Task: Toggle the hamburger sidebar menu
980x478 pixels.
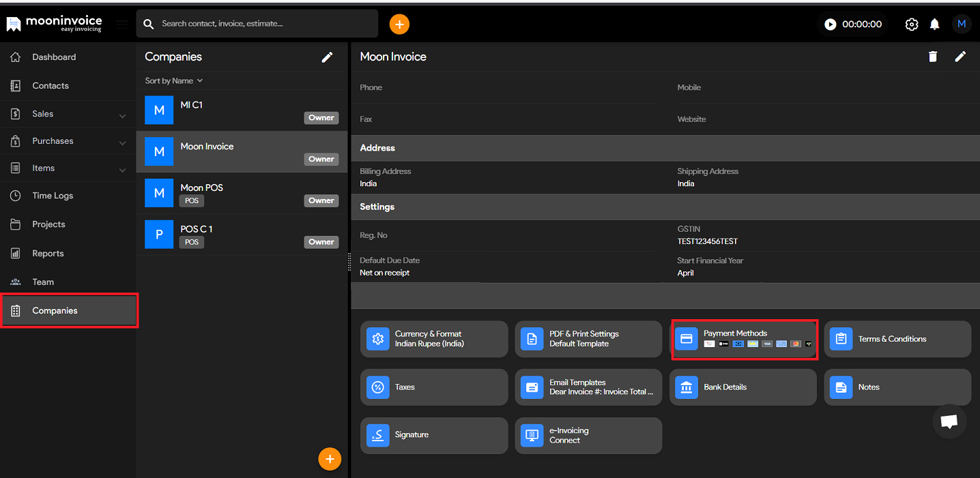Action: click(x=121, y=24)
